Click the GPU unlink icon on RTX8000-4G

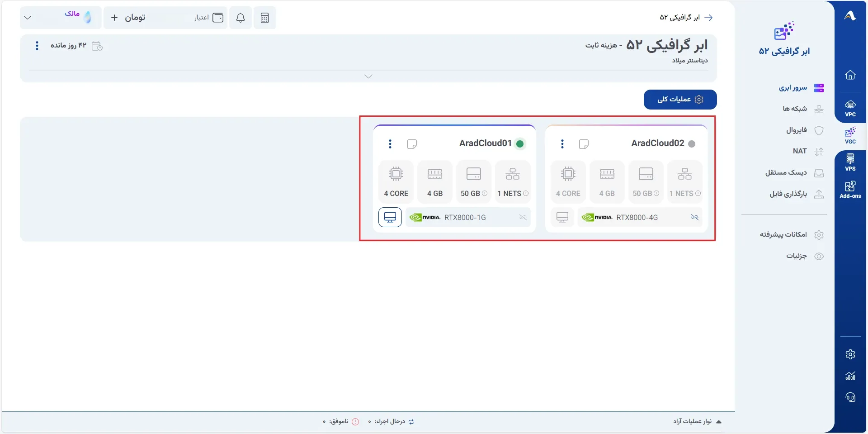pos(695,217)
